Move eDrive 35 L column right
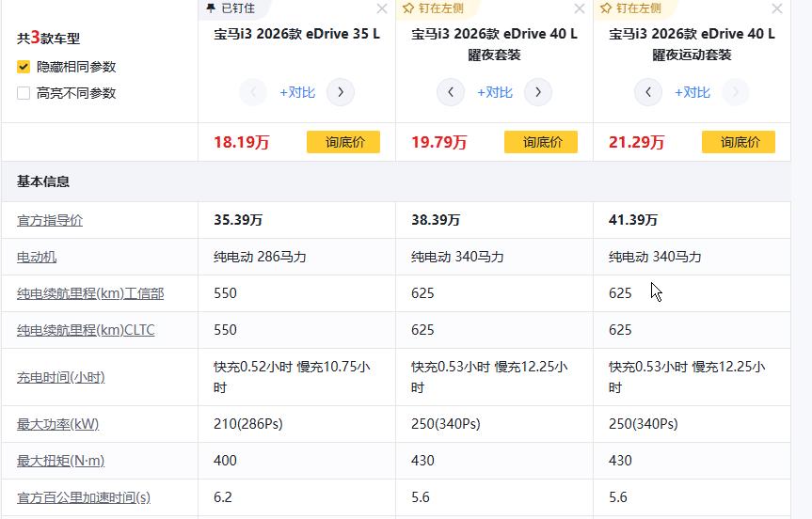 [341, 92]
